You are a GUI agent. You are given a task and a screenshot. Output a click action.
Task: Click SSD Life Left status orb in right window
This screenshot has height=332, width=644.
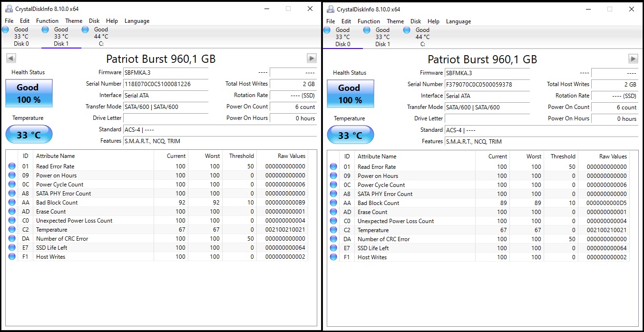(333, 248)
